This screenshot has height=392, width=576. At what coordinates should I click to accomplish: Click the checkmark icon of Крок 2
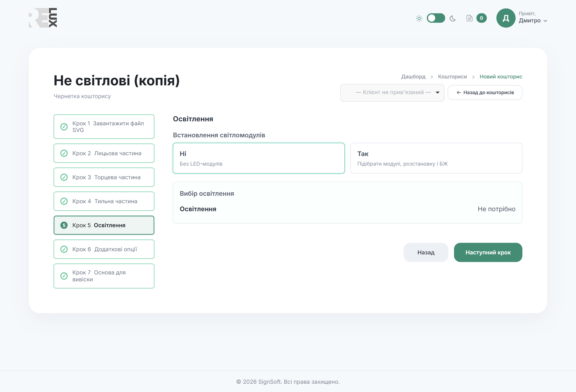(x=64, y=153)
